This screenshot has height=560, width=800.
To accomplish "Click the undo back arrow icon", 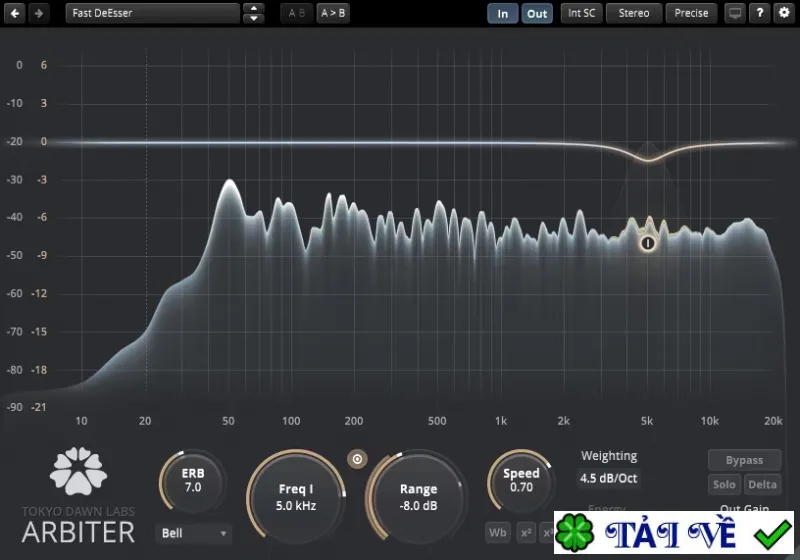I will point(15,13).
